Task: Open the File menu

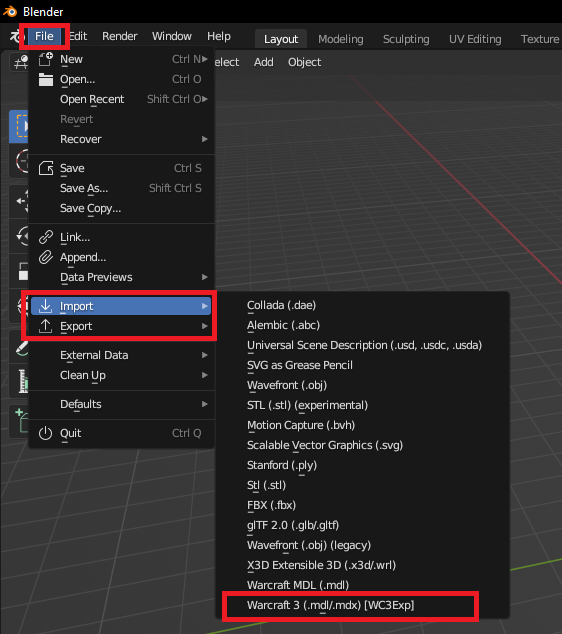Action: (x=44, y=36)
